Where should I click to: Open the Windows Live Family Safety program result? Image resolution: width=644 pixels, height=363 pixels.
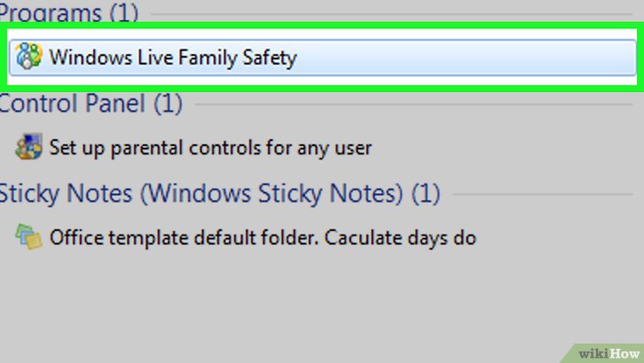click(x=172, y=58)
